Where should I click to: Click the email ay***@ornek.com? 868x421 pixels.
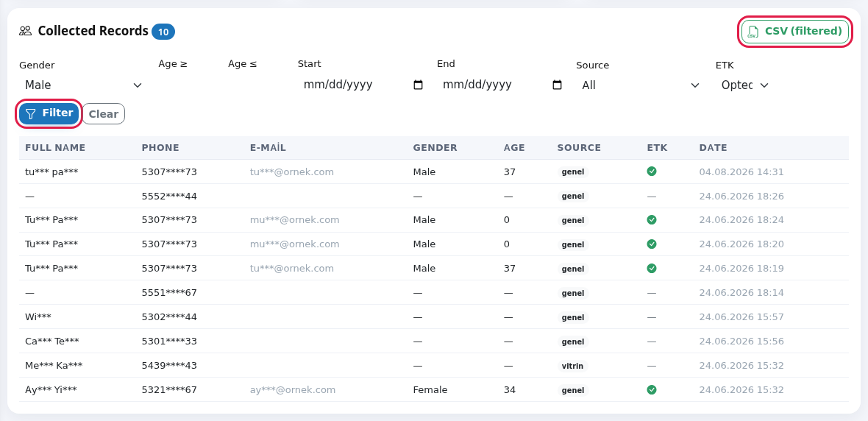coord(293,390)
